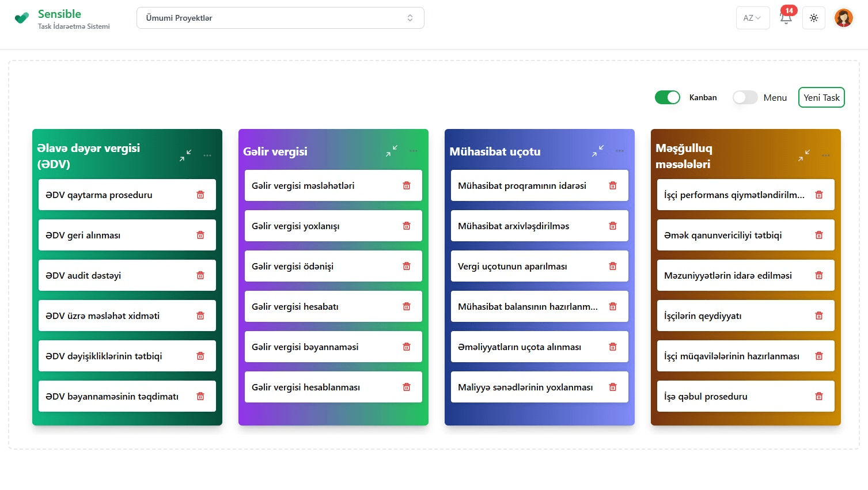Delete the ƏDV audit dəstəyi task
The image size is (868, 490).
[x=200, y=275]
